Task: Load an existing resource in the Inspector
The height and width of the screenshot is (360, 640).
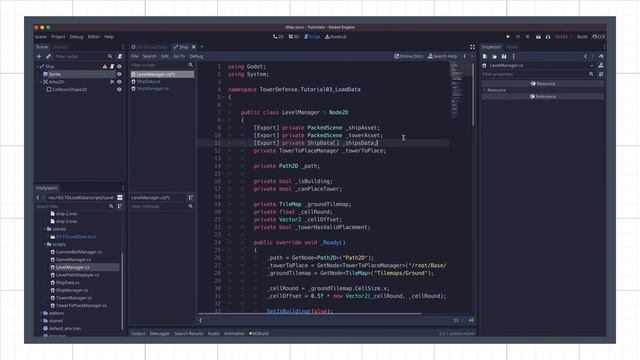Action: click(494, 56)
